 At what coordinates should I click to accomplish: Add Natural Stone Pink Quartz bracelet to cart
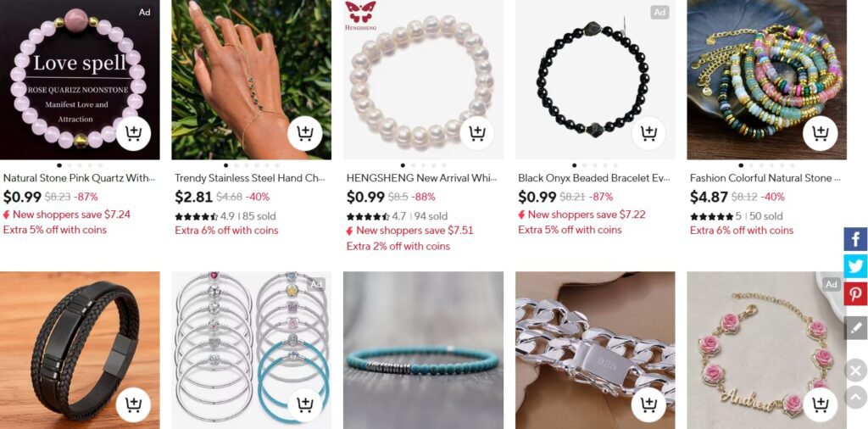[133, 133]
